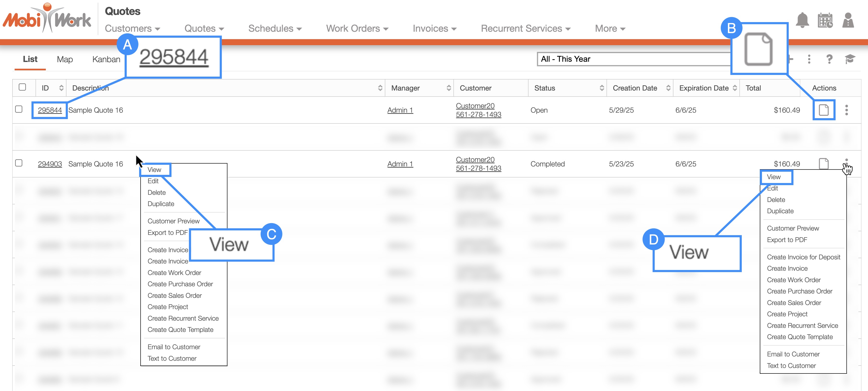The width and height of the screenshot is (868, 391).
Task: Switch to the Kanban tab
Action: click(106, 59)
